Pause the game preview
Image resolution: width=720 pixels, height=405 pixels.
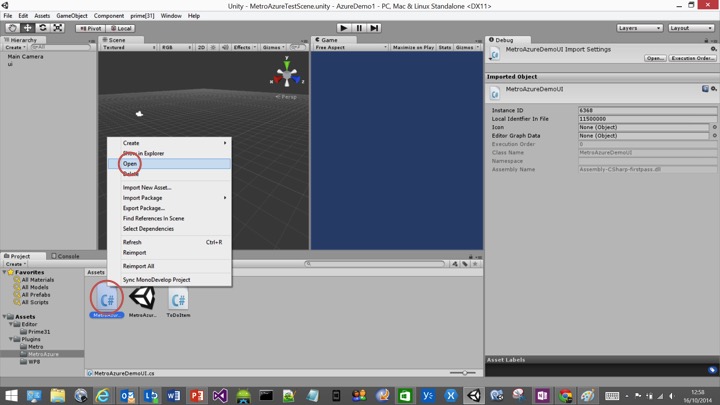coord(359,28)
